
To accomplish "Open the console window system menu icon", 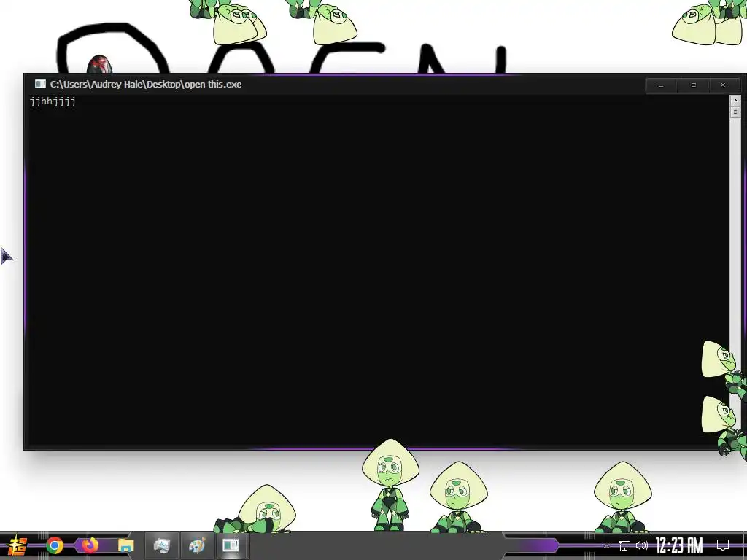I will (41, 85).
